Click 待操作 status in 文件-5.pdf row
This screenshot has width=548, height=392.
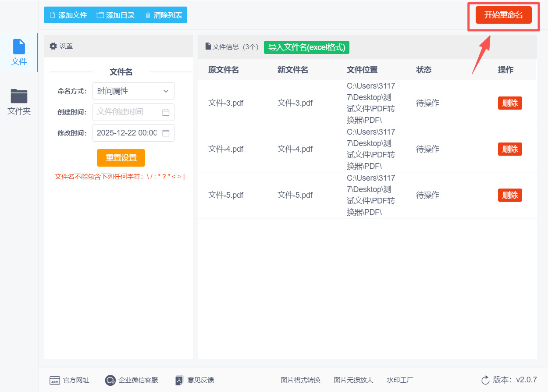[427, 195]
